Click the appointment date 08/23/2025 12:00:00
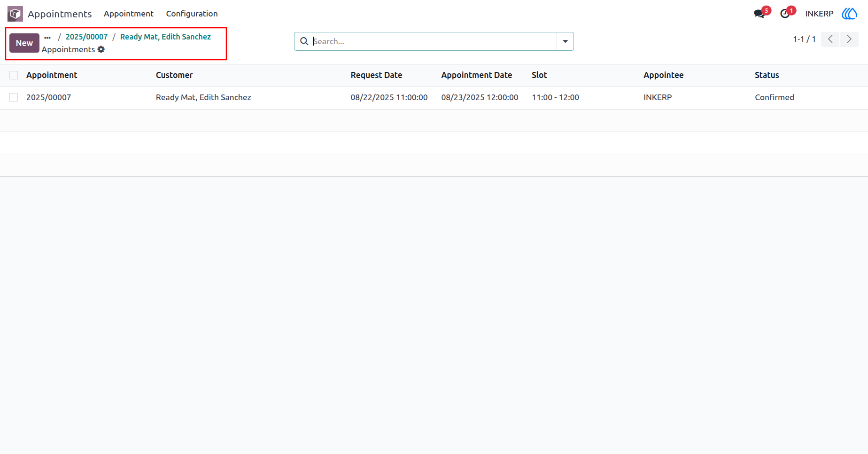The image size is (868, 454). 480,97
